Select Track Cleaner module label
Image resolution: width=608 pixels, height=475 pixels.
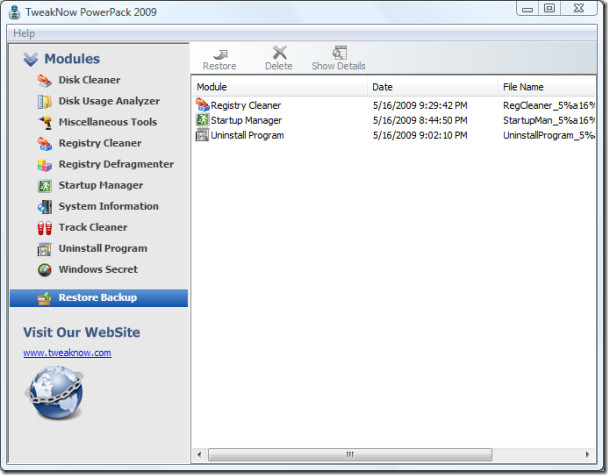93,227
